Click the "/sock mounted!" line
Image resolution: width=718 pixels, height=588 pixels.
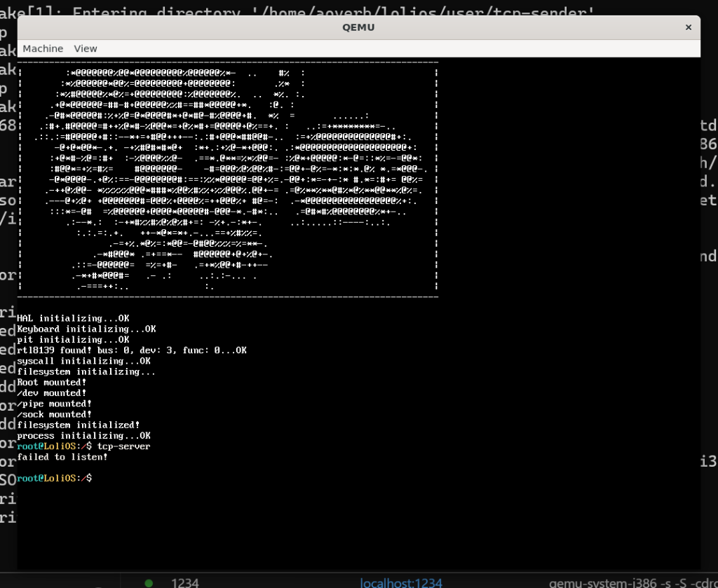pyautogui.click(x=54, y=414)
